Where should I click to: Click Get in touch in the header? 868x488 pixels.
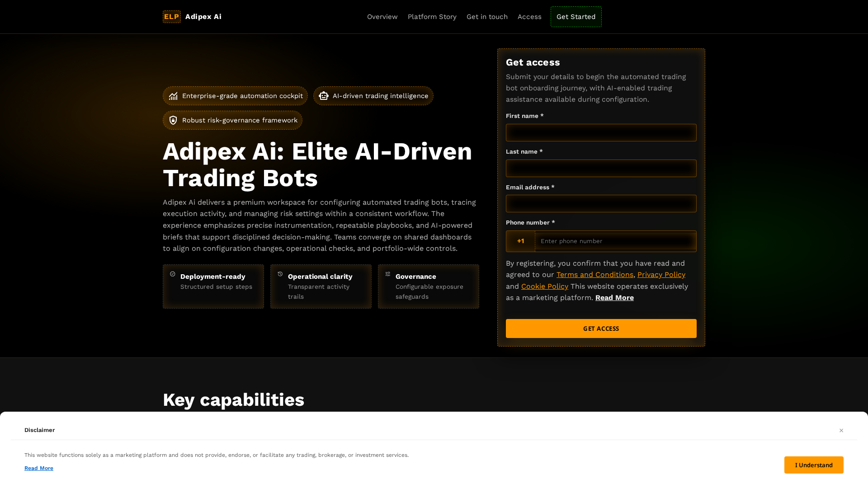tap(487, 17)
